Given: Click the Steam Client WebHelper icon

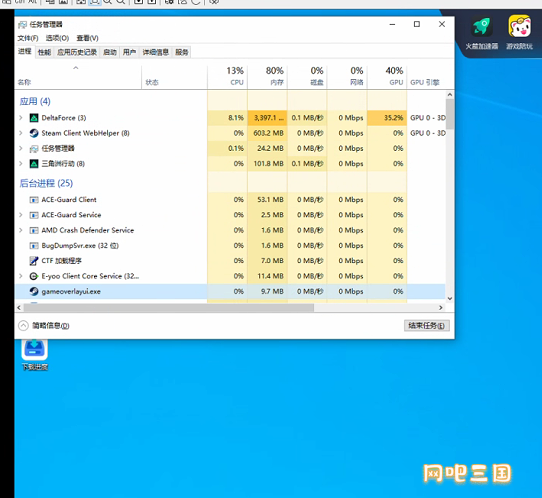Looking at the screenshot, I should point(34,133).
